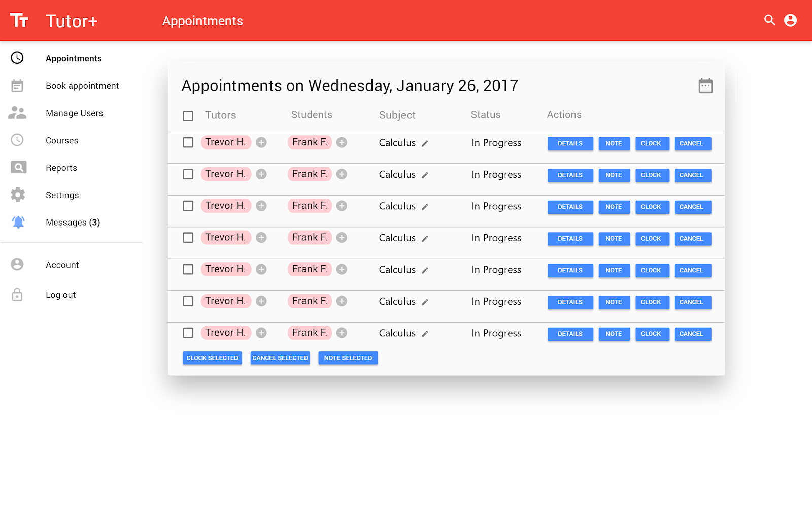This screenshot has width=812, height=508.
Task: Click the Messages bell icon in sidebar
Action: point(18,222)
